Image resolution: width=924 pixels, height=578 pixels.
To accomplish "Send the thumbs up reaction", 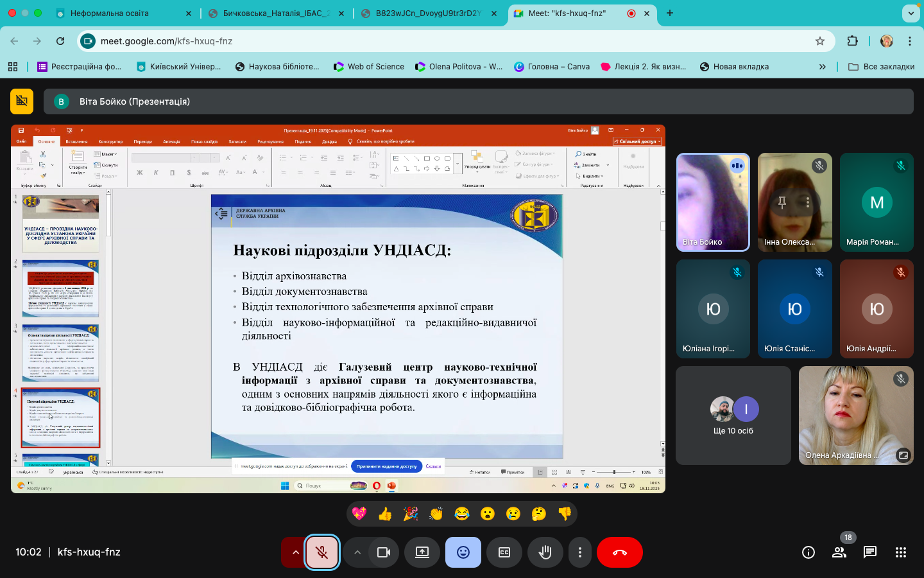I will click(385, 514).
